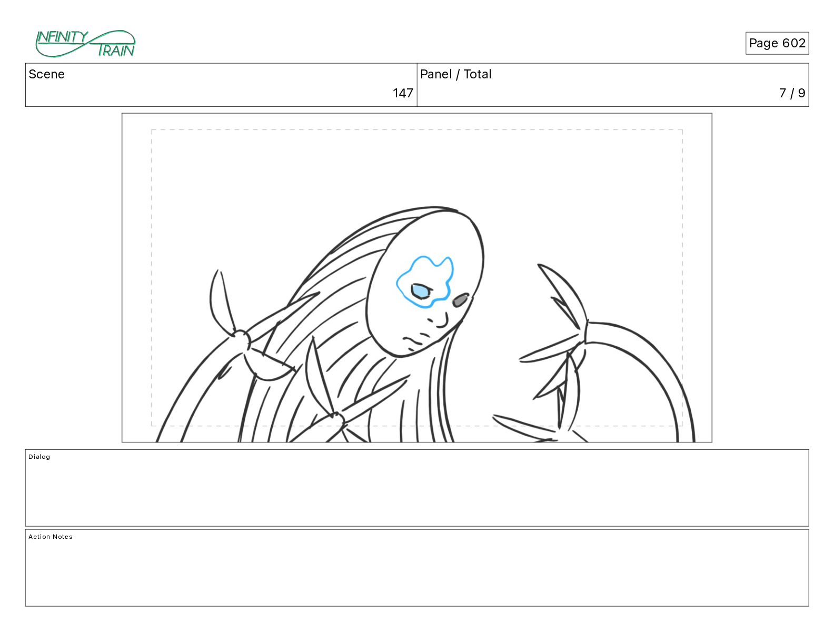Click the Infinity Train logo
The image size is (834, 644).
(85, 44)
